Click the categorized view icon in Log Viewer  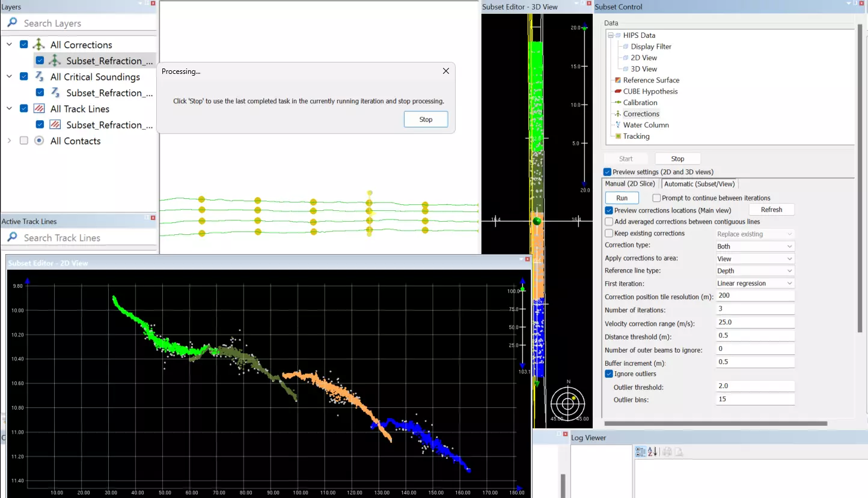tap(641, 452)
